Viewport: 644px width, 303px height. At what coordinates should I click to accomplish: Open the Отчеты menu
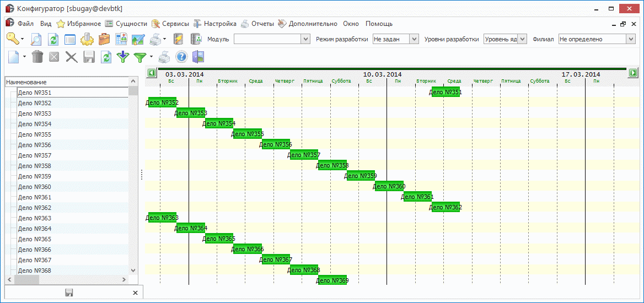(x=257, y=24)
